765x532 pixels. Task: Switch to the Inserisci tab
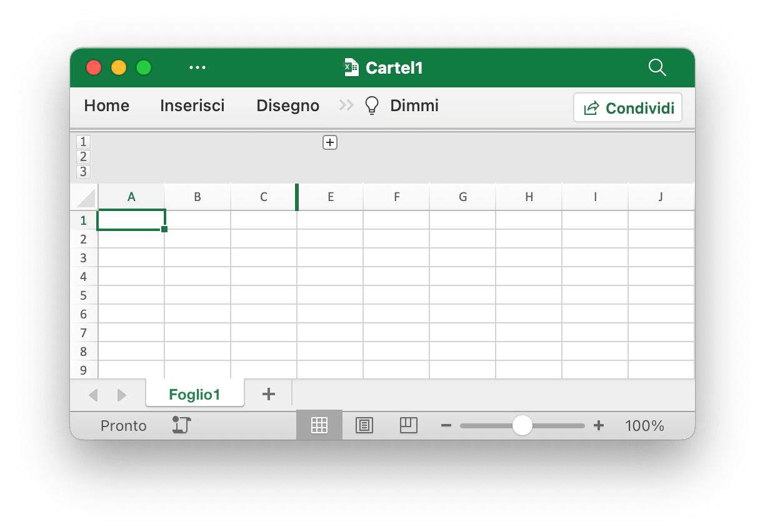192,106
